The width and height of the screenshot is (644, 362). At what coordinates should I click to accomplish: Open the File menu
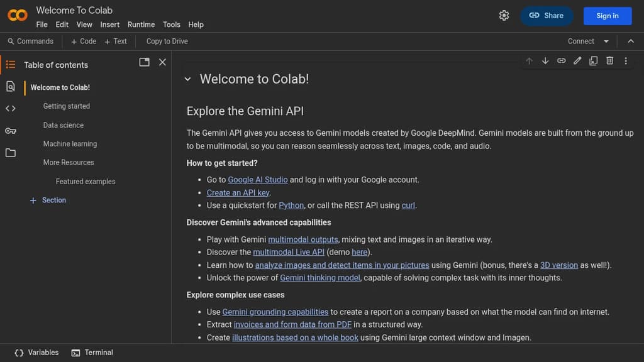(42, 25)
